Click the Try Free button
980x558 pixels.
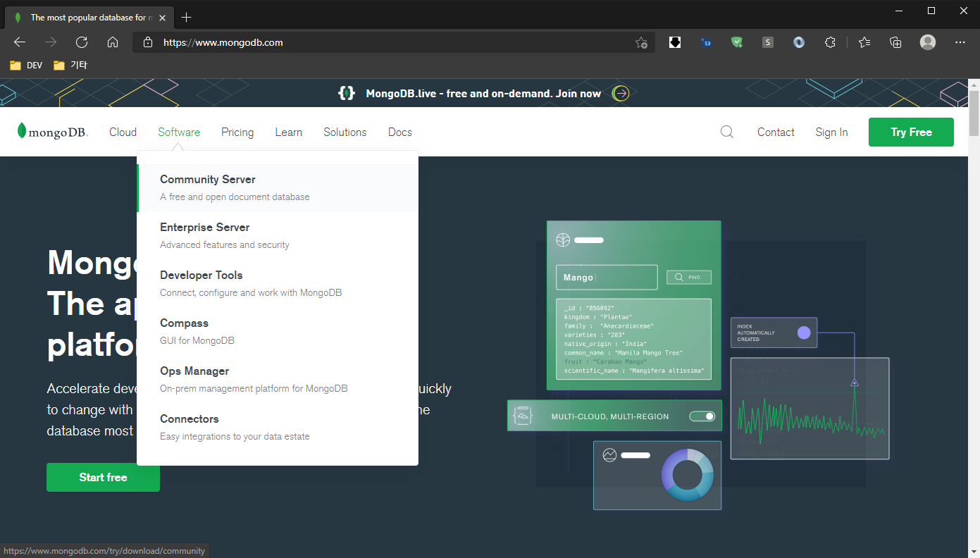coord(911,132)
